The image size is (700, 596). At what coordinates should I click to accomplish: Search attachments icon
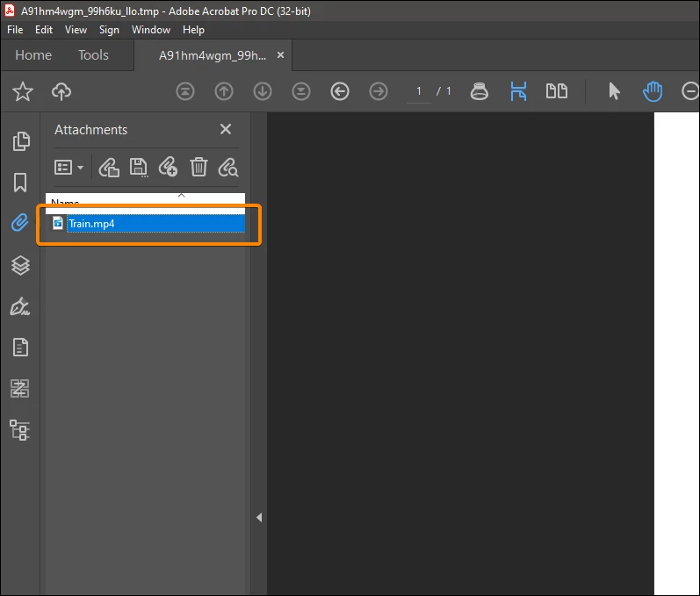coord(228,168)
